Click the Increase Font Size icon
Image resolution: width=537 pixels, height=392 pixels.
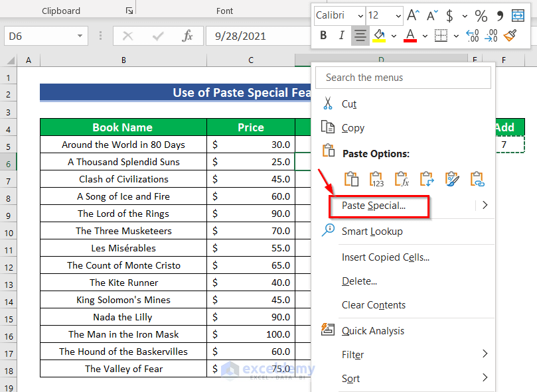(414, 15)
